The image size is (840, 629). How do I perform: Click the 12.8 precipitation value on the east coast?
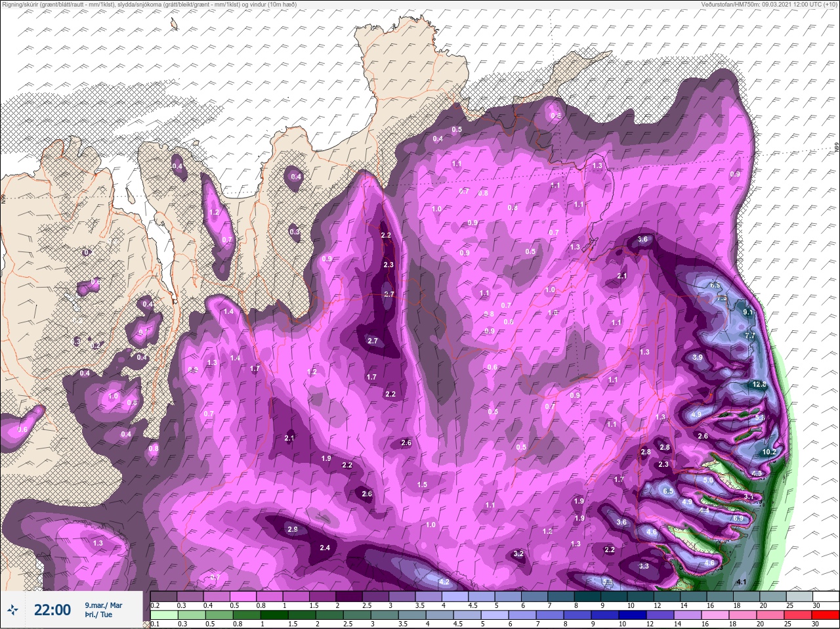pyautogui.click(x=759, y=385)
